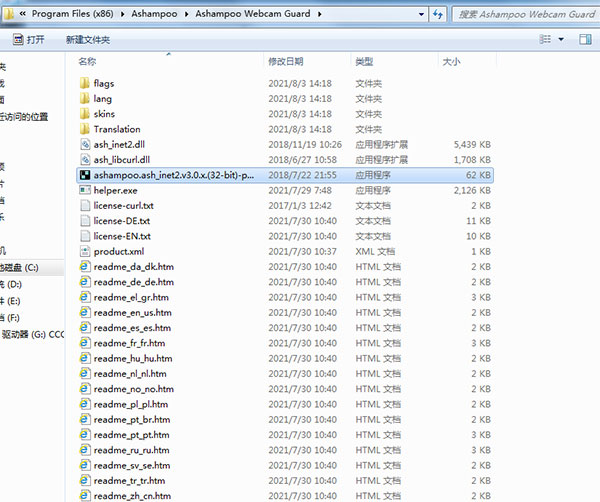Click the 2,126 KB size value
This screenshot has width=600, height=502.
[x=472, y=191]
